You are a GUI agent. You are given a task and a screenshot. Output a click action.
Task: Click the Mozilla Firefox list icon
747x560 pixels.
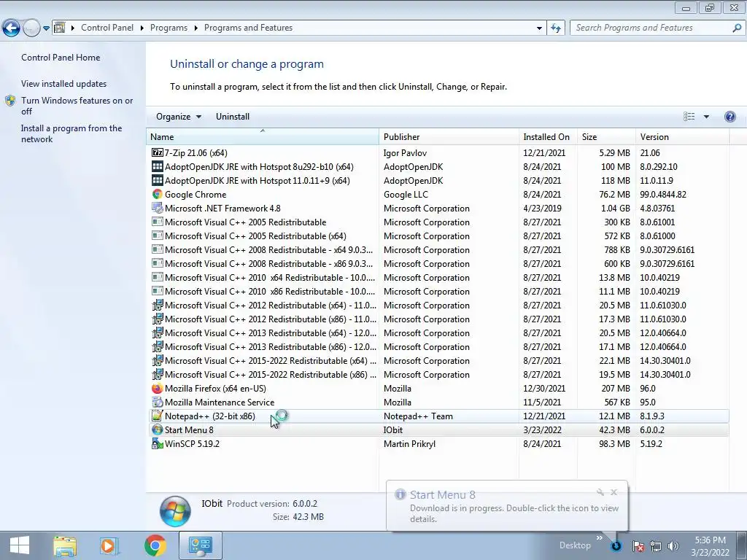point(158,389)
